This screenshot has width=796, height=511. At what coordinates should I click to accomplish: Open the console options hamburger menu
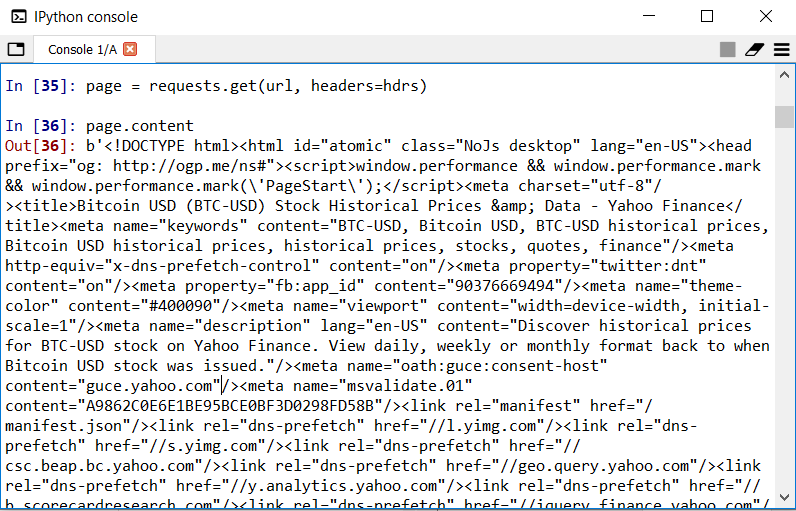tap(782, 49)
